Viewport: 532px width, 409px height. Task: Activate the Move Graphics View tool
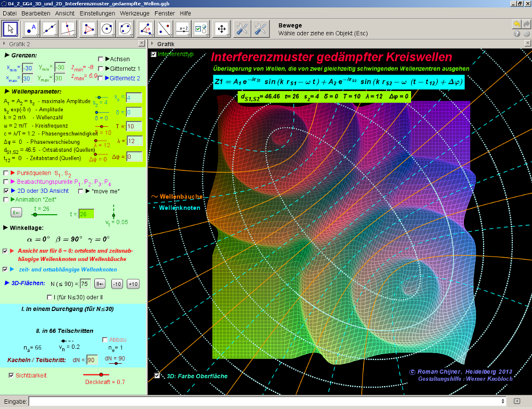point(220,29)
